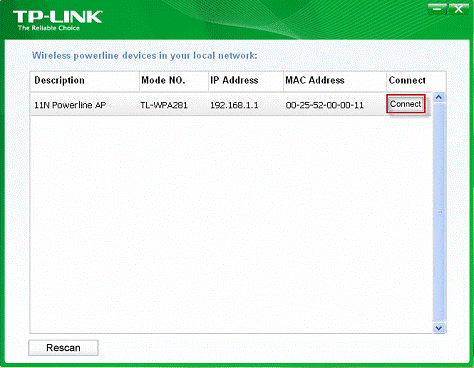Close the TP-LINK utility window

(459, 9)
